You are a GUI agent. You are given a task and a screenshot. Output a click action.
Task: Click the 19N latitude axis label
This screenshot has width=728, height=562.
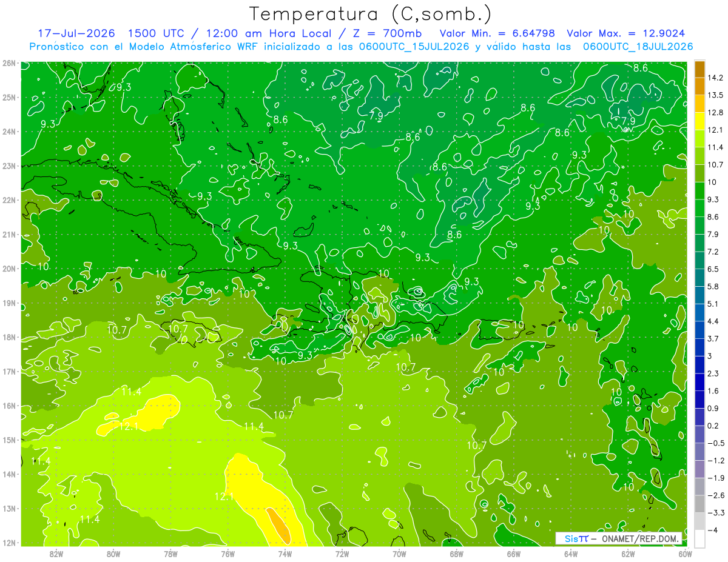point(8,303)
